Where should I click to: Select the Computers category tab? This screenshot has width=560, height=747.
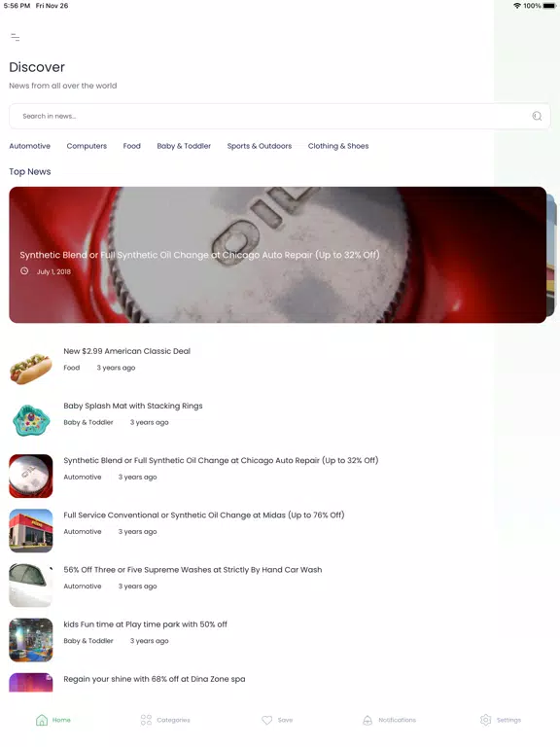click(x=87, y=146)
